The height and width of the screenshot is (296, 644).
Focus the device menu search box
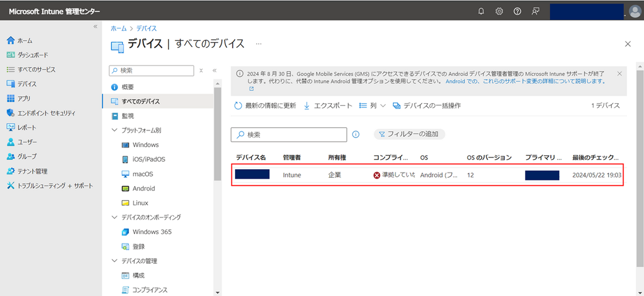(151, 70)
